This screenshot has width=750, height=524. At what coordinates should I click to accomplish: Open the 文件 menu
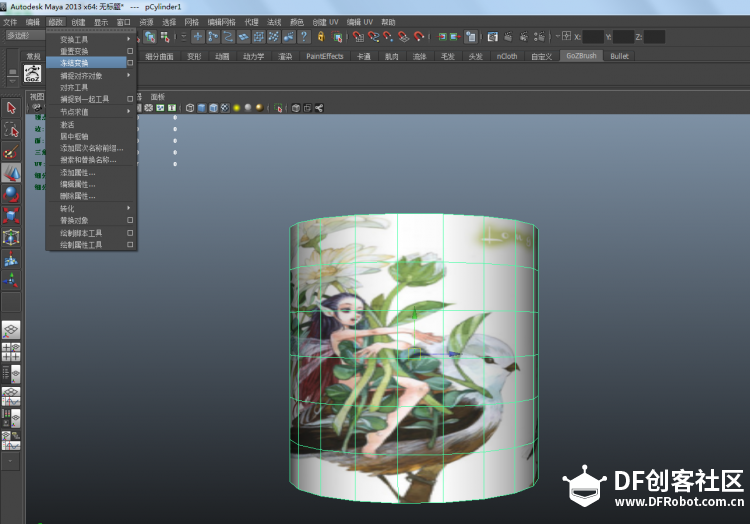[10, 22]
